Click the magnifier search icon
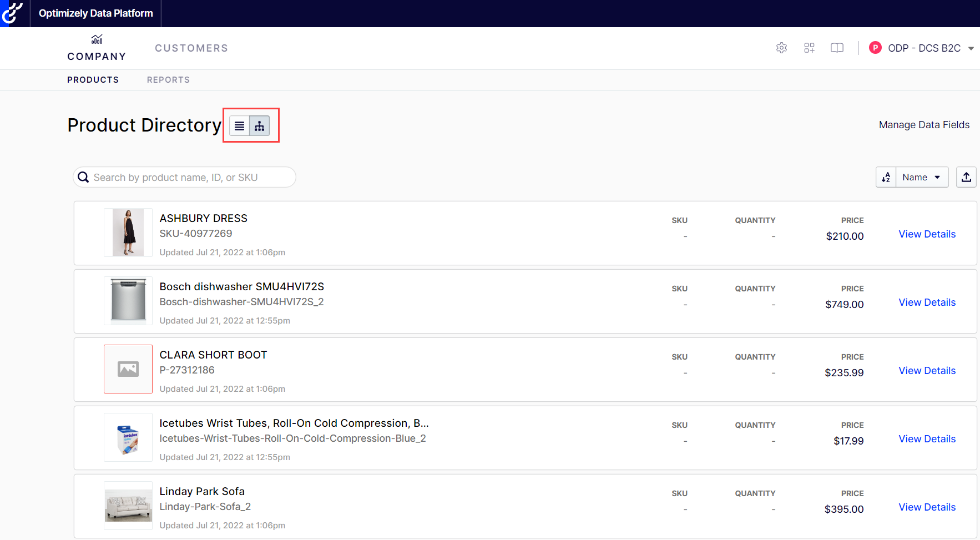This screenshot has height=540, width=980. (x=84, y=177)
